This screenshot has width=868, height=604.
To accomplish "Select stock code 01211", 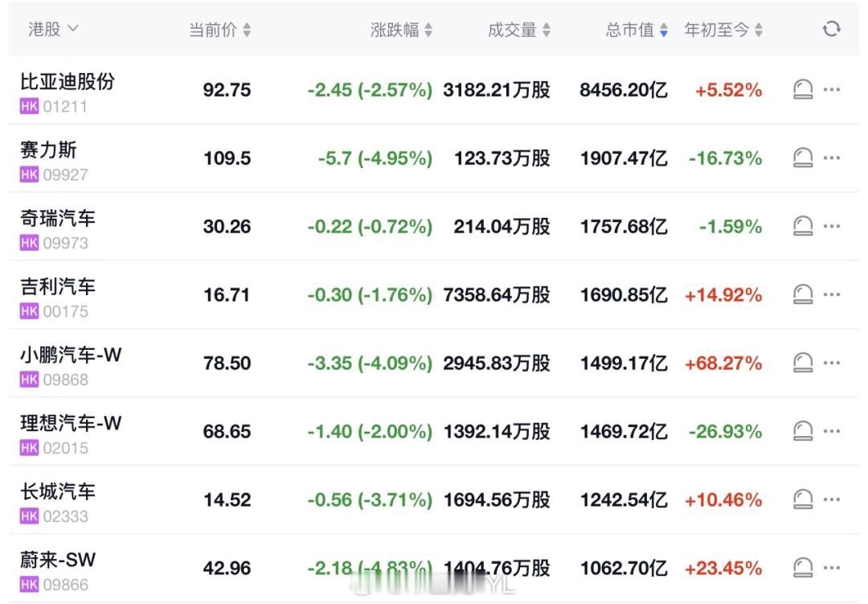I will 65,106.
